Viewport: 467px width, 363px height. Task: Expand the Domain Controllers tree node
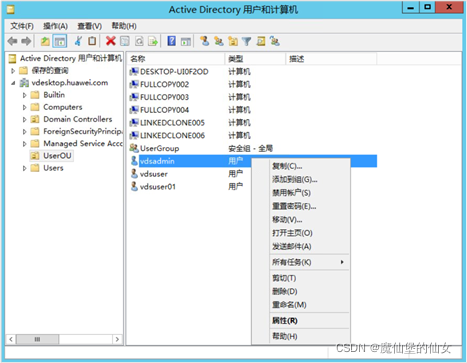24,119
